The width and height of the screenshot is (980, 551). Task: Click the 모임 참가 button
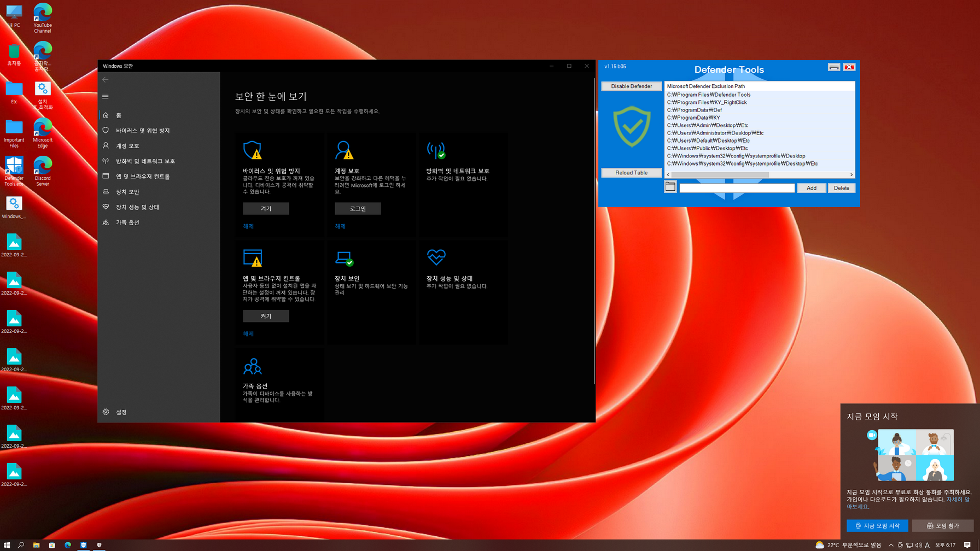(943, 526)
